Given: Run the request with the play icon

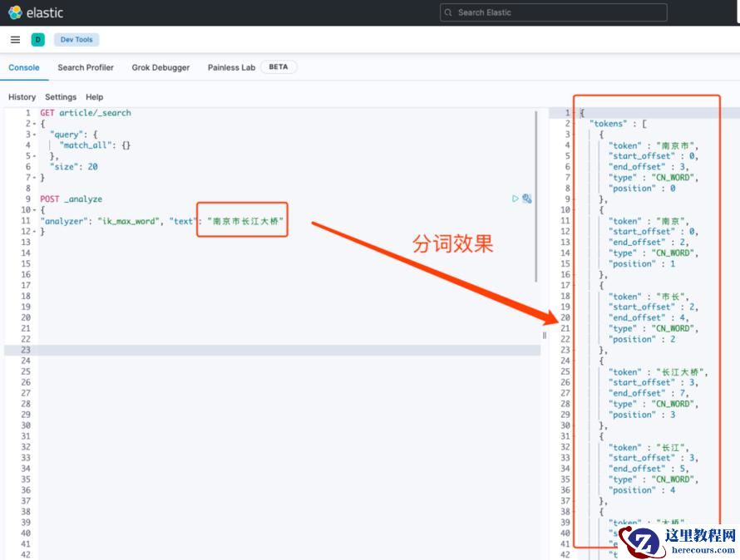Looking at the screenshot, I should [x=516, y=199].
